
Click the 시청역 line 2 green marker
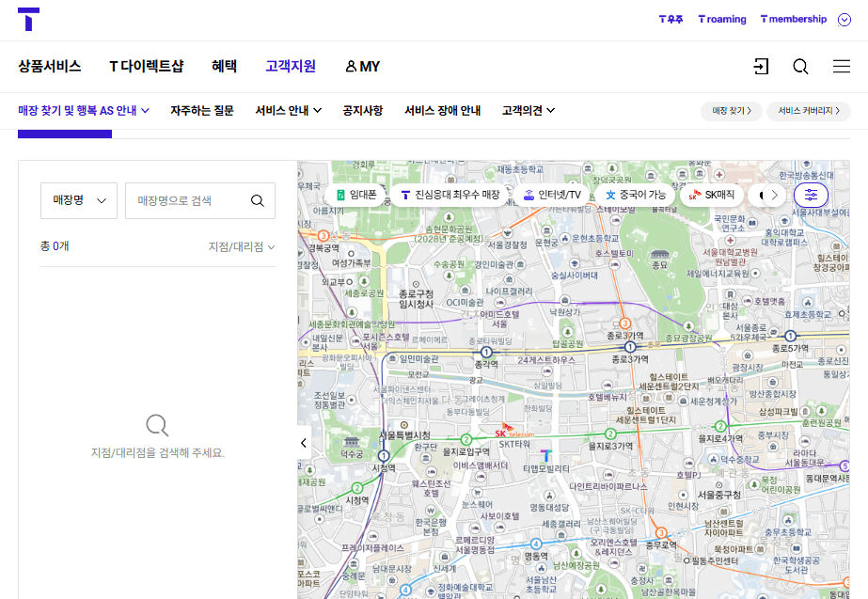click(357, 488)
